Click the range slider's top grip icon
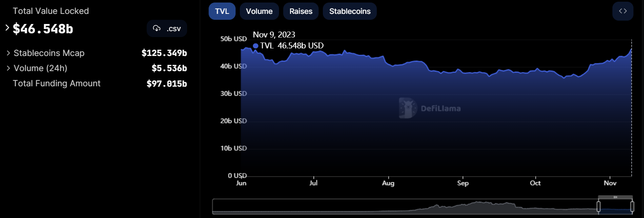The width and height of the screenshot is (644, 218). [x=615, y=197]
